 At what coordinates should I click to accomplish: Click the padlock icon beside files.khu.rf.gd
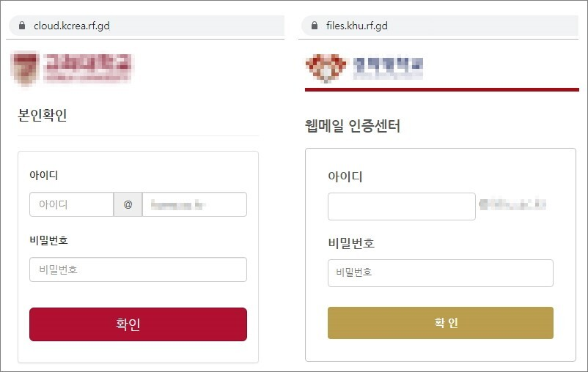[315, 26]
